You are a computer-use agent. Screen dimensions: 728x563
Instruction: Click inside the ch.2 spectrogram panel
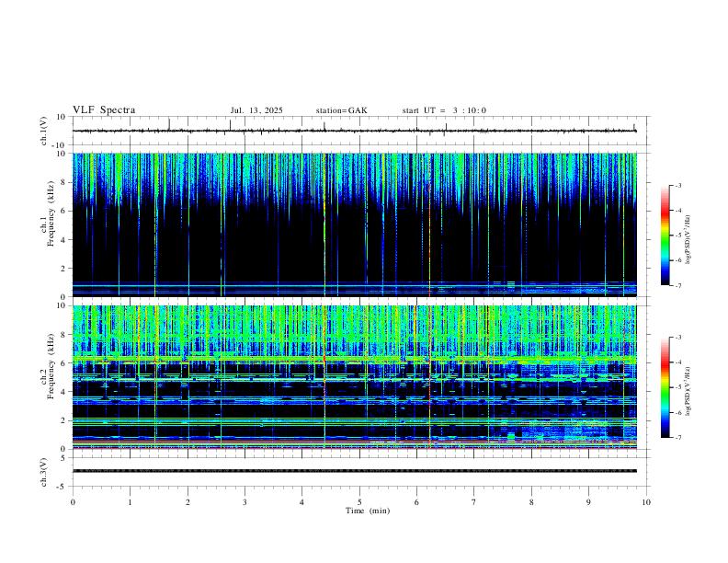355,377
